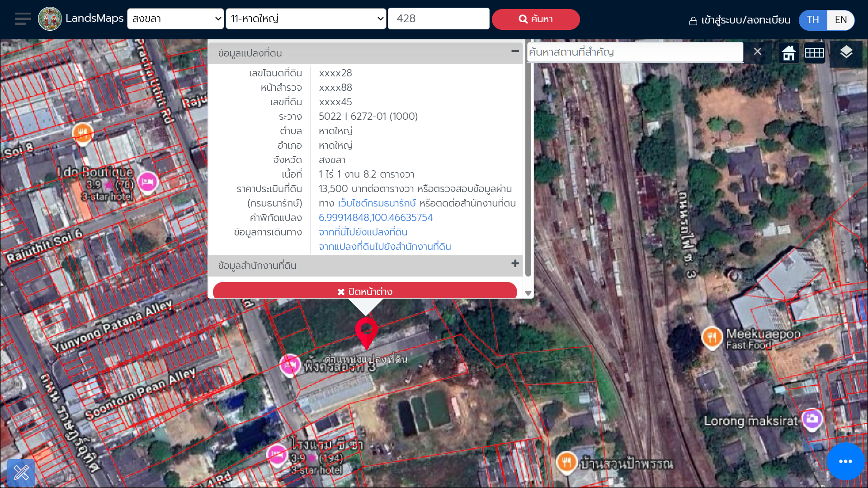Click the parcel number input showing 428

click(438, 19)
